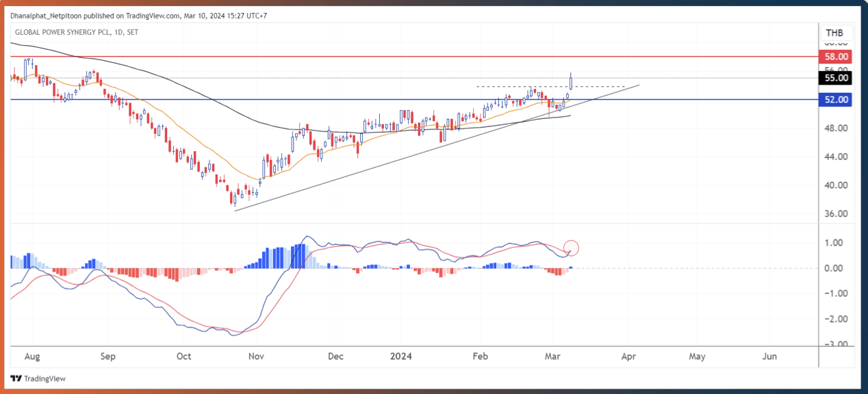Click the Nov label on the time axis
The image size is (868, 394).
coord(257,356)
